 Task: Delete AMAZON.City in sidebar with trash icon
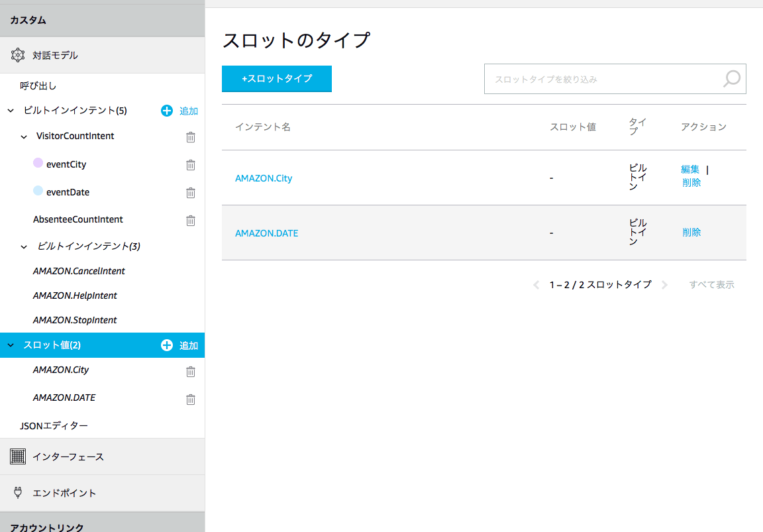point(191,372)
